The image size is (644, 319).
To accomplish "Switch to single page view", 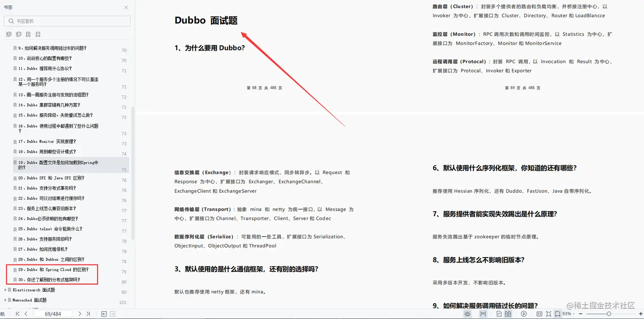I will click(499, 313).
